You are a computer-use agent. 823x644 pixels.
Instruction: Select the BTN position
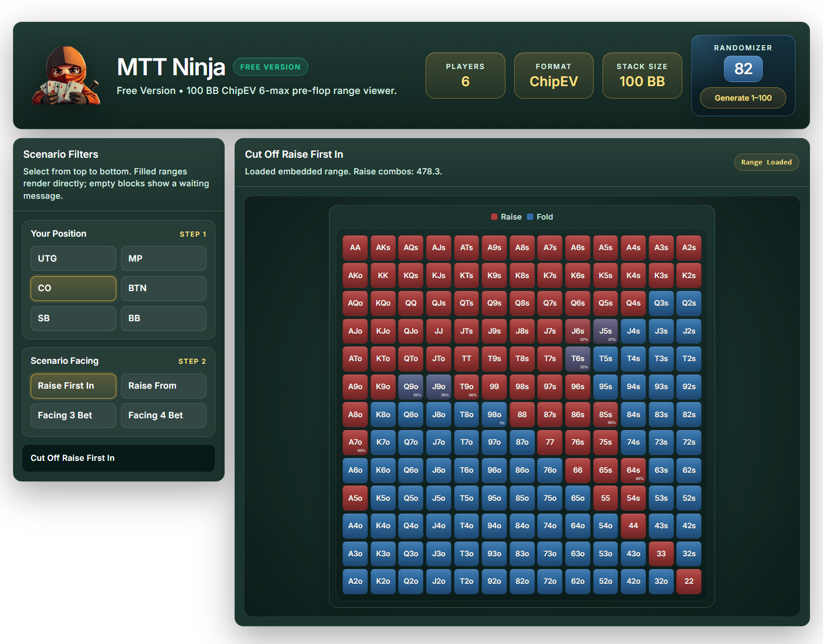[163, 288]
